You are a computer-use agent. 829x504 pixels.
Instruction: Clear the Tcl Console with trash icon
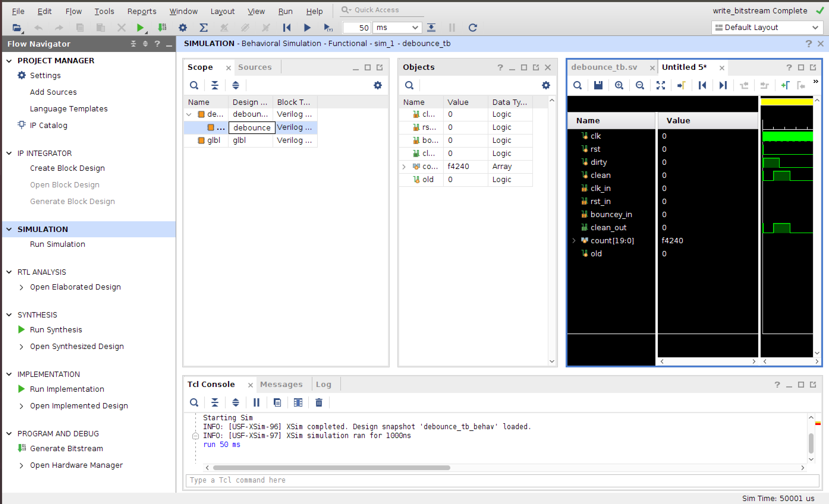pos(319,402)
